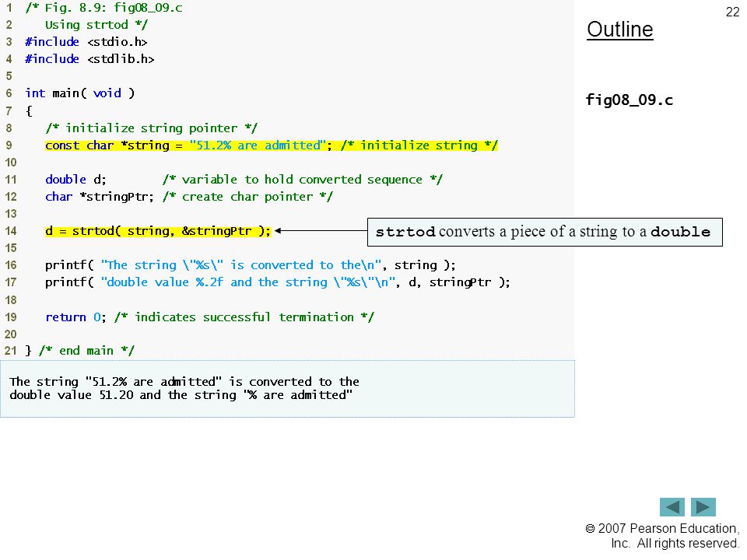Click line number 14

[10, 231]
